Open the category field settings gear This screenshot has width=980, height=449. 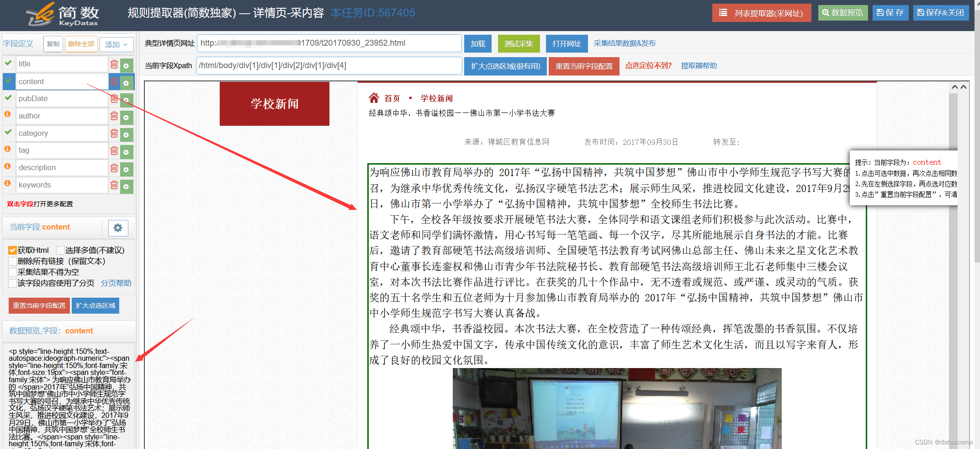coord(127,134)
